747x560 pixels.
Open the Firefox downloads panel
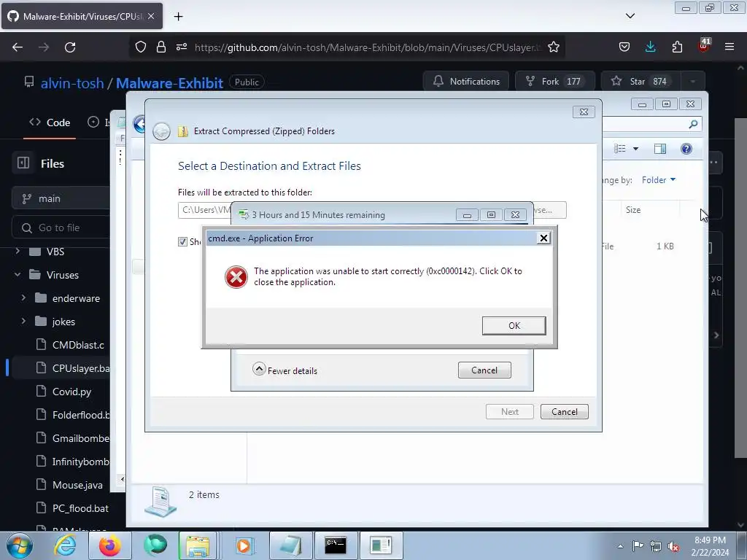(x=650, y=47)
